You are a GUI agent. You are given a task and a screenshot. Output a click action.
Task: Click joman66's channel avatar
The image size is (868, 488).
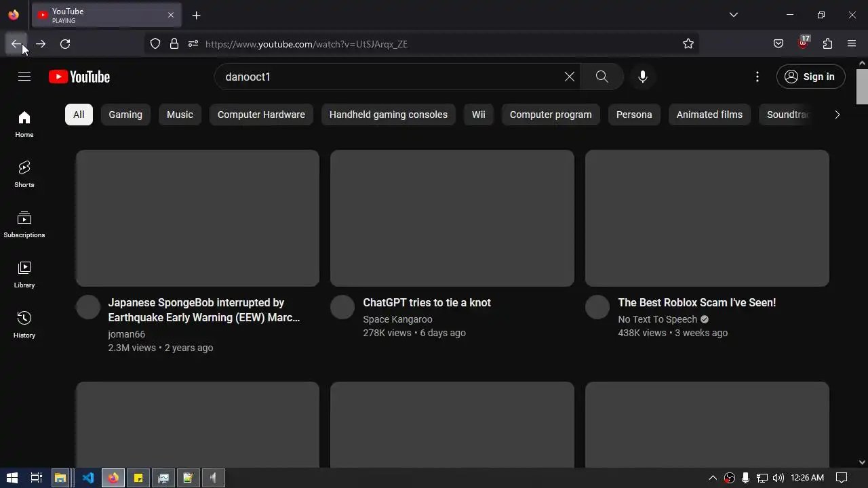pyautogui.click(x=88, y=307)
